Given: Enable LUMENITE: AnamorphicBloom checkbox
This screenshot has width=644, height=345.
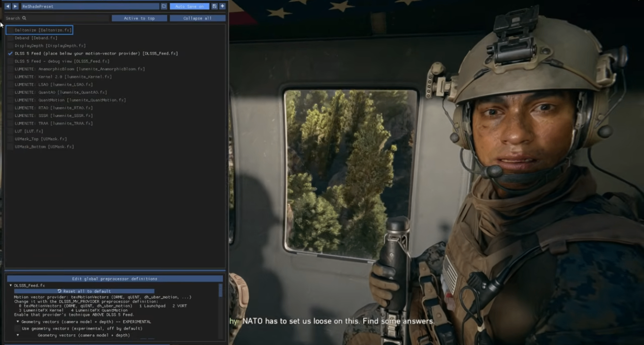Looking at the screenshot, I should pos(10,69).
